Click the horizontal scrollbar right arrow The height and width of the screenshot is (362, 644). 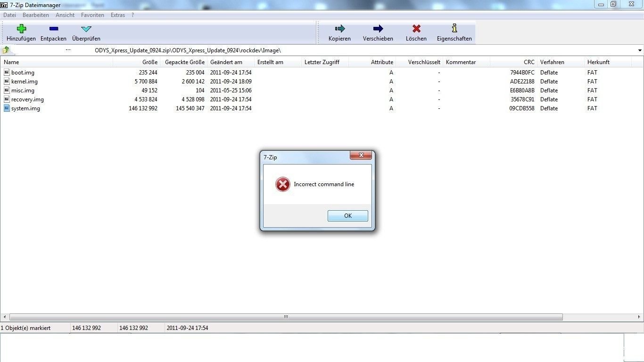639,317
